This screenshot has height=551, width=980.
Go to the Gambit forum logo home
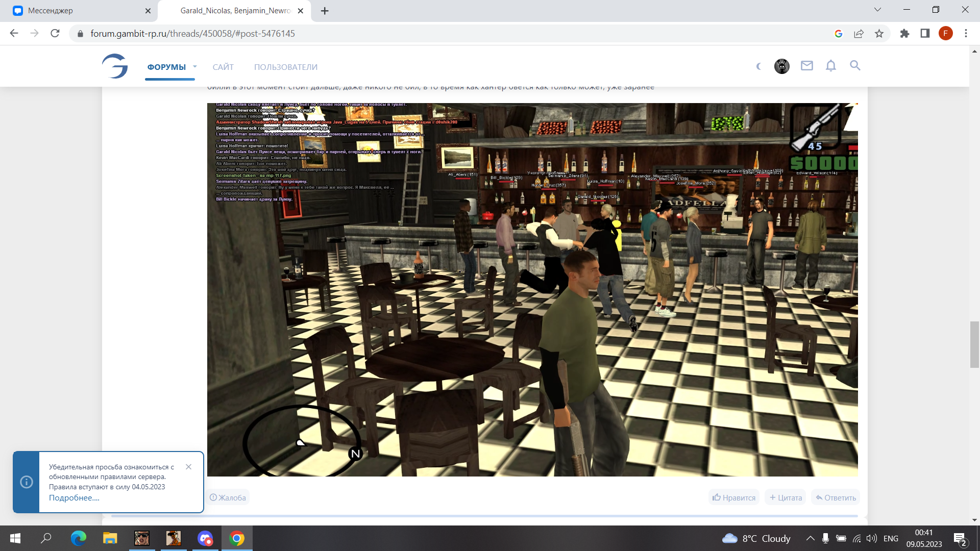click(115, 66)
